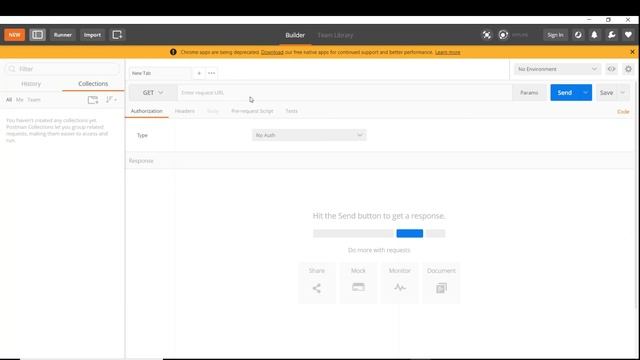
Task: Click the sync status circle icon
Action: coord(503,35)
